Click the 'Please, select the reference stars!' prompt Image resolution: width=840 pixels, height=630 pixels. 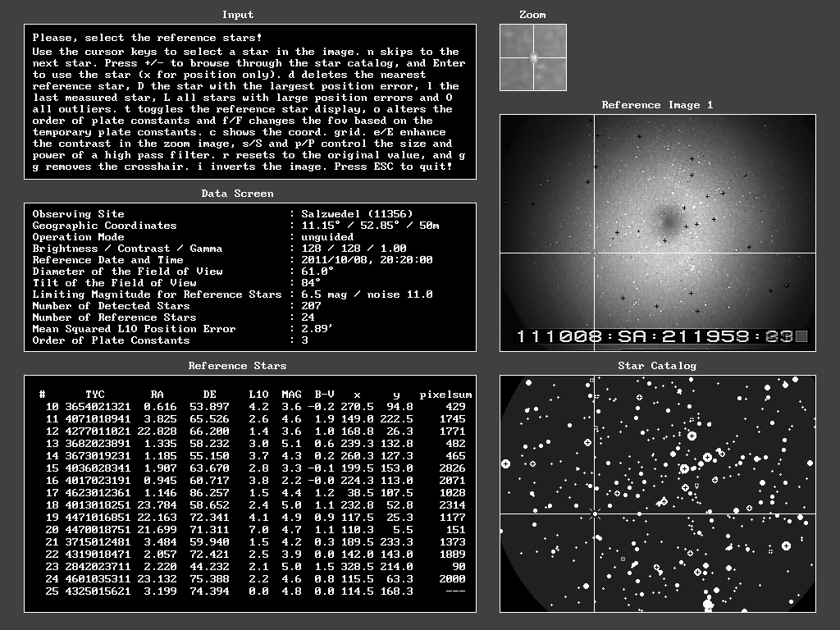tap(148, 38)
